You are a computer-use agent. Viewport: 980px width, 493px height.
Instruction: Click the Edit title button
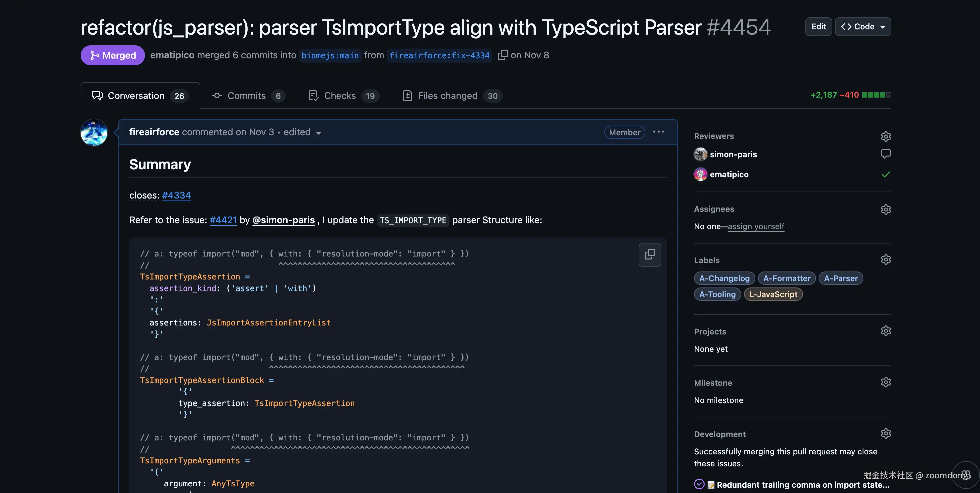[x=818, y=27]
